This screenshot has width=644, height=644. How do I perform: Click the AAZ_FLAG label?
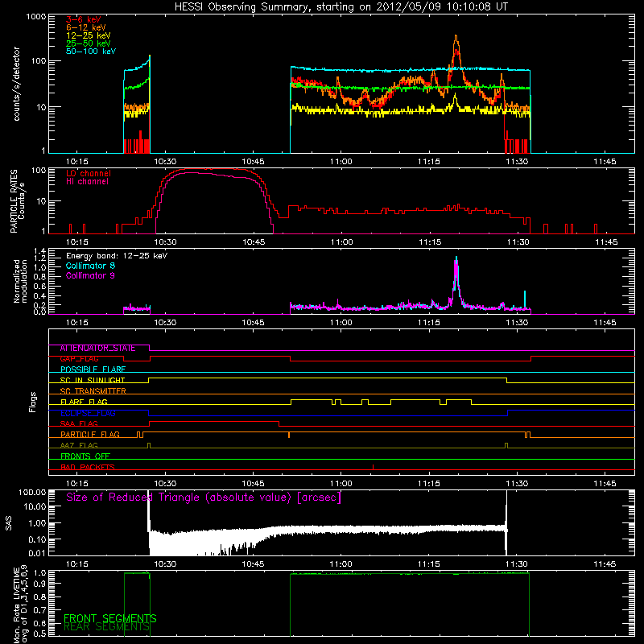click(x=79, y=446)
